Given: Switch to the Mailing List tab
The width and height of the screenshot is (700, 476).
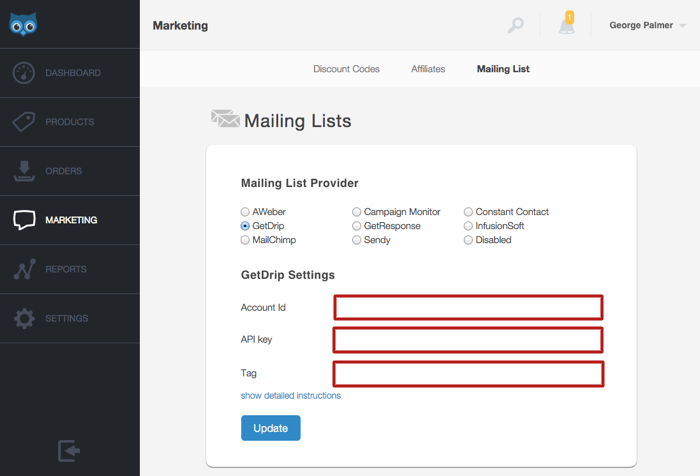Looking at the screenshot, I should (x=503, y=69).
